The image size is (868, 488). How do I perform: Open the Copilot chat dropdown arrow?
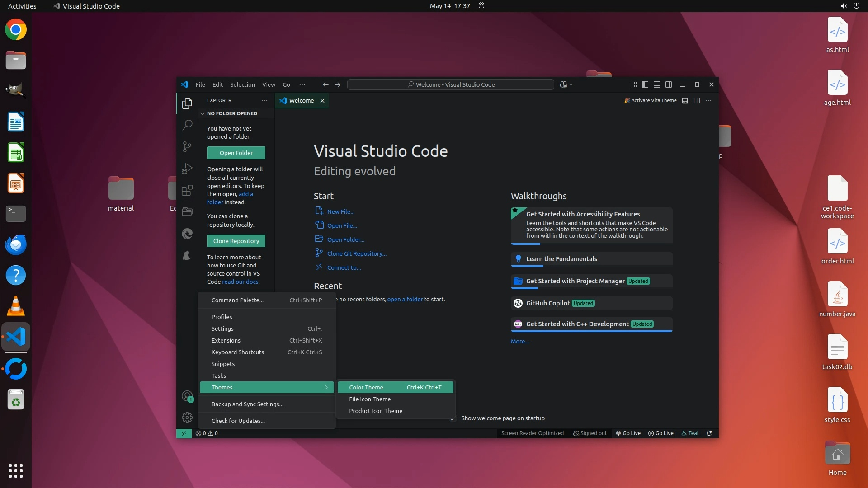[571, 84]
